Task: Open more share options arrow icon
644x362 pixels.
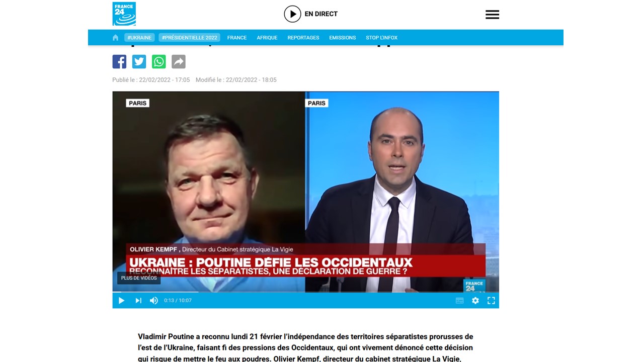Action: (179, 62)
